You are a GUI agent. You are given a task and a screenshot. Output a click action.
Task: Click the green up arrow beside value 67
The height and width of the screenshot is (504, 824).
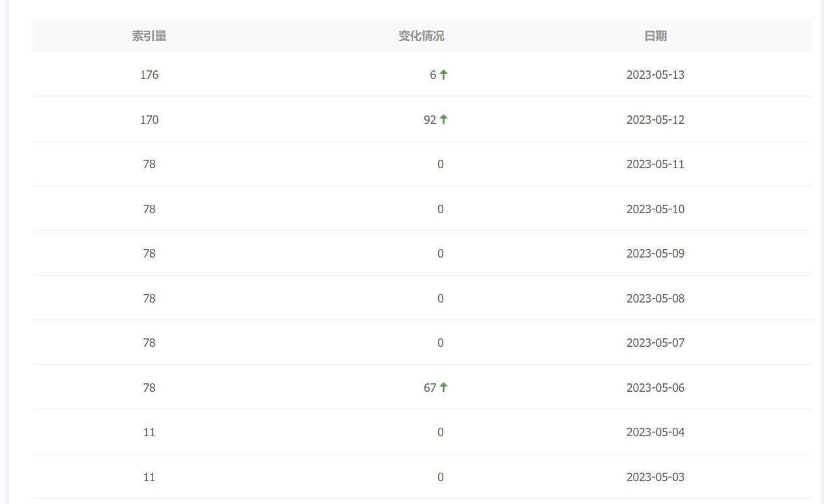coord(444,387)
